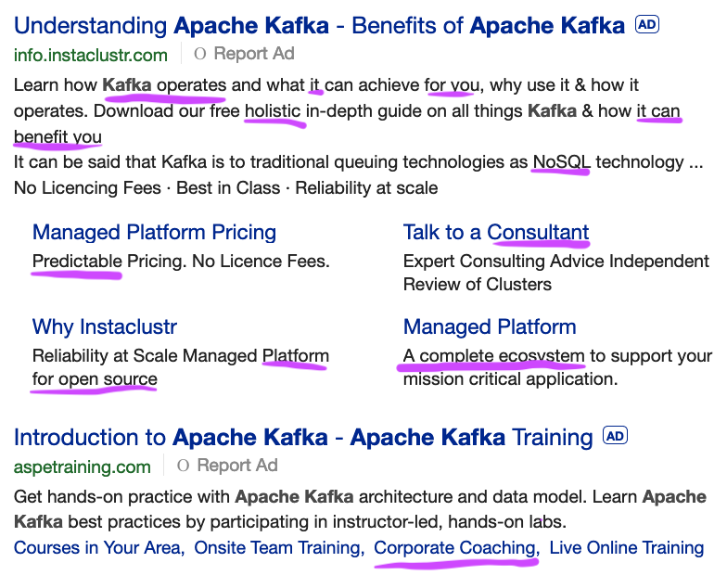Open the Talk to a Consultant sitelink
The height and width of the screenshot is (588, 727).
coord(496,232)
